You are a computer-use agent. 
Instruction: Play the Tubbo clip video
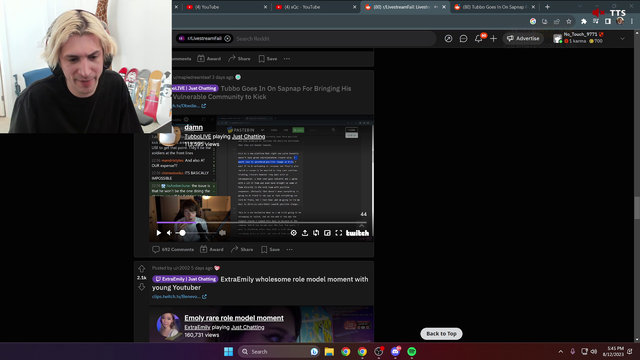[x=159, y=233]
